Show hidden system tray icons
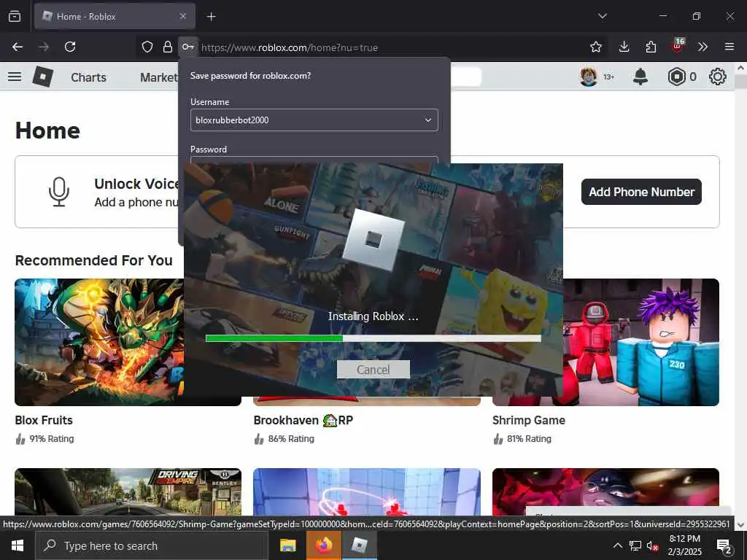The height and width of the screenshot is (560, 747). point(617,545)
